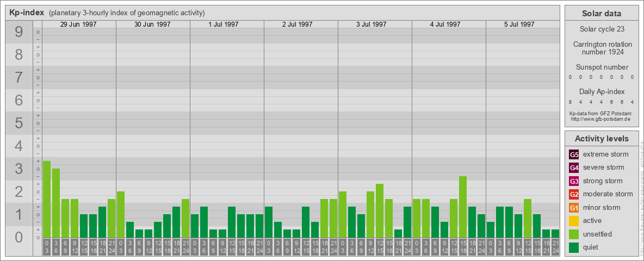Click the Activity levels panel header

pyautogui.click(x=601, y=139)
